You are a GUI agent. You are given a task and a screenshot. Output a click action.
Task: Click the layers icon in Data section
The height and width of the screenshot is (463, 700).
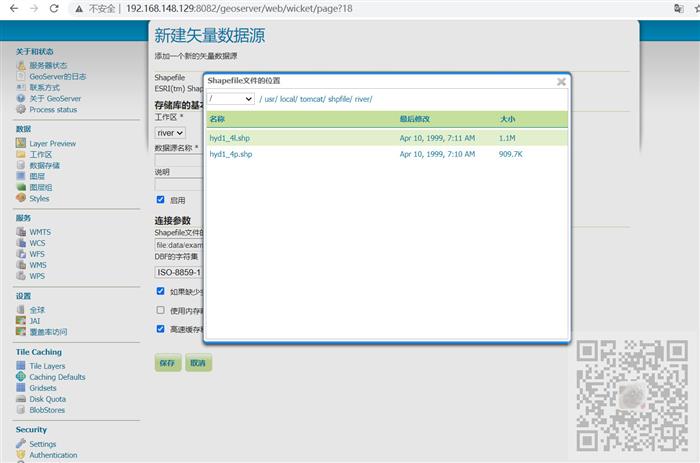tap(21, 176)
